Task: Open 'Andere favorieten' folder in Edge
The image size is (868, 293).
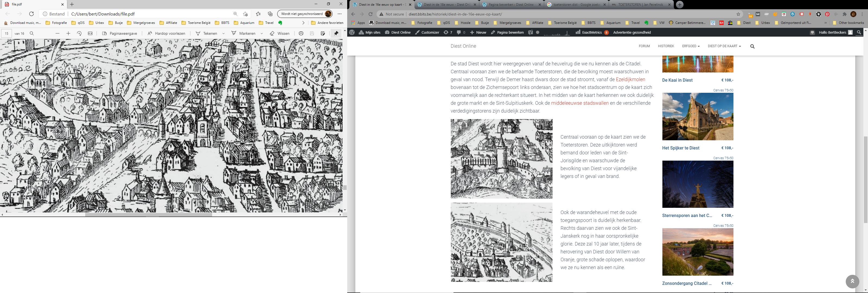Action: [x=327, y=23]
